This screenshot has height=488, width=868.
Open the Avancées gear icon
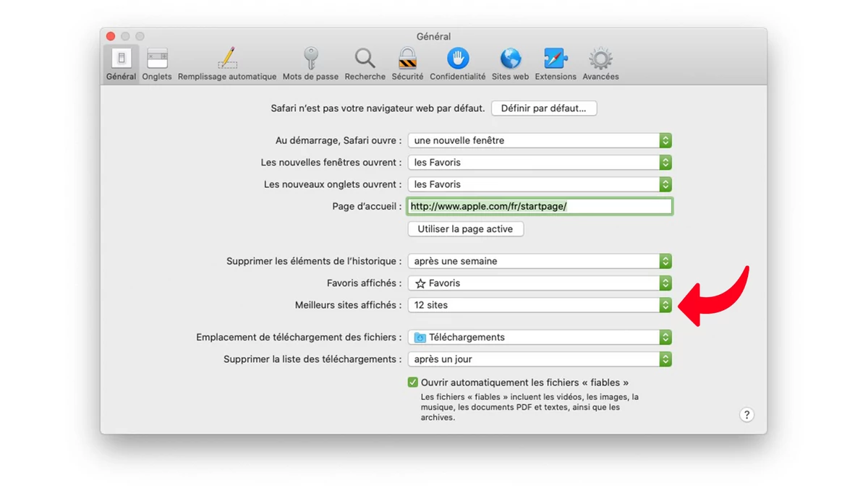600,58
